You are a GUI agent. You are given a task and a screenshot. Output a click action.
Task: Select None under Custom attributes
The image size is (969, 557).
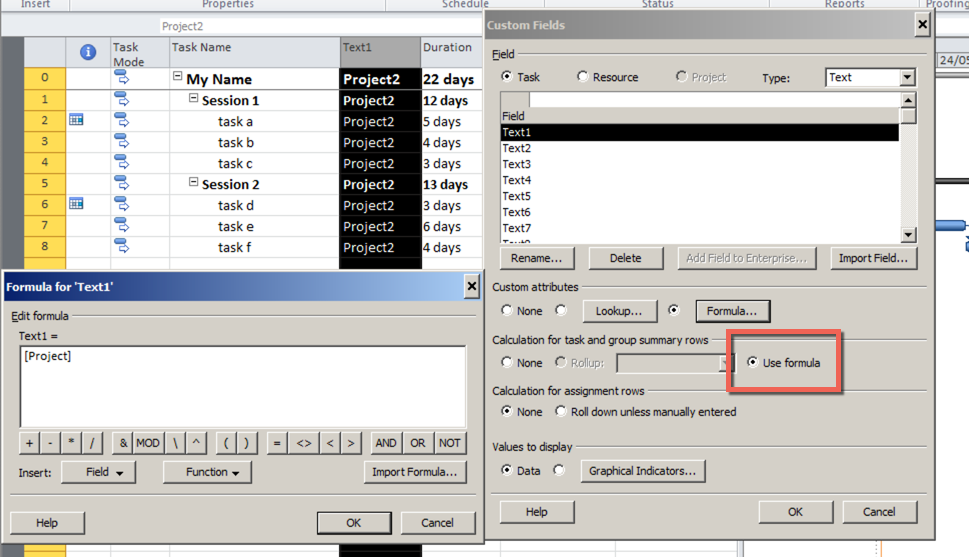tap(507, 310)
